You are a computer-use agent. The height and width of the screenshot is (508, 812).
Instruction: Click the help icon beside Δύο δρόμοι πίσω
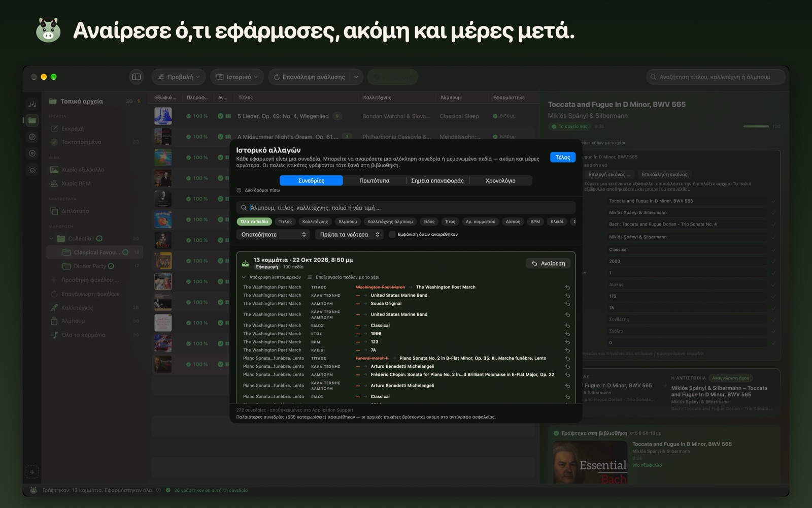239,190
